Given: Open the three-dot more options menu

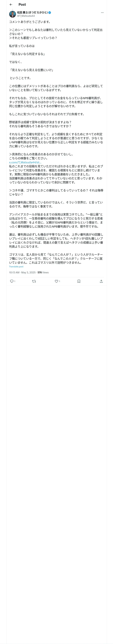Looking at the screenshot, I should [102, 13].
